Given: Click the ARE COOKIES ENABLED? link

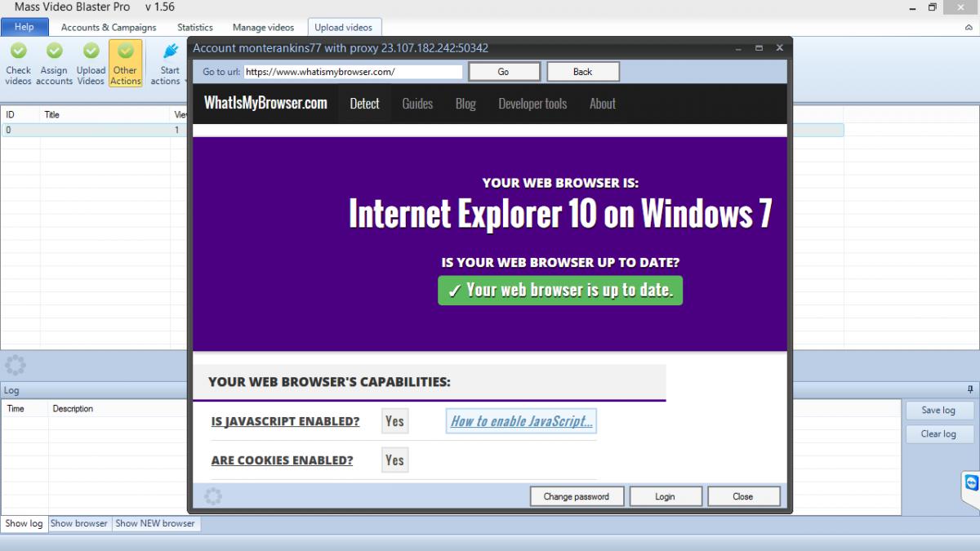Looking at the screenshot, I should coord(282,460).
